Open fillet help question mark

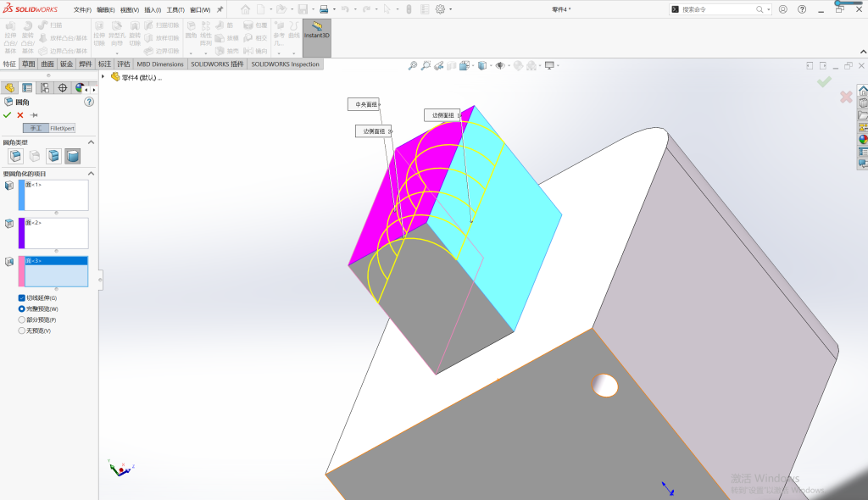(x=89, y=102)
